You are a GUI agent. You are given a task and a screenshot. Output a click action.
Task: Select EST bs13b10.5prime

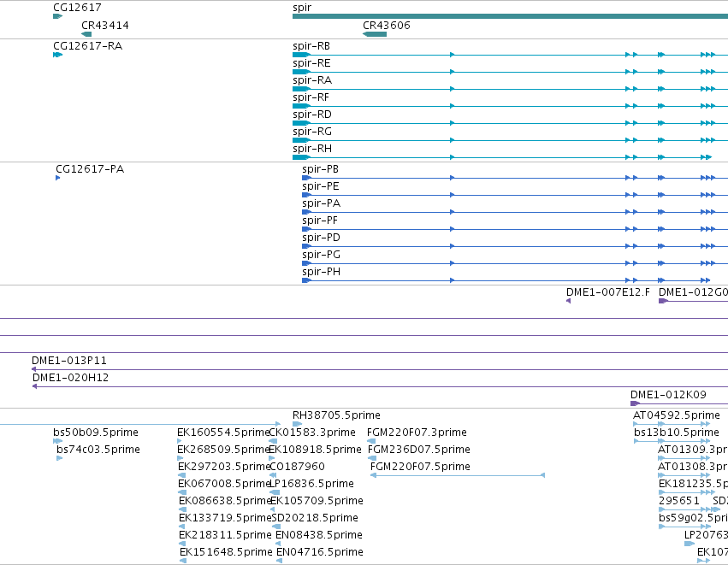677,433
